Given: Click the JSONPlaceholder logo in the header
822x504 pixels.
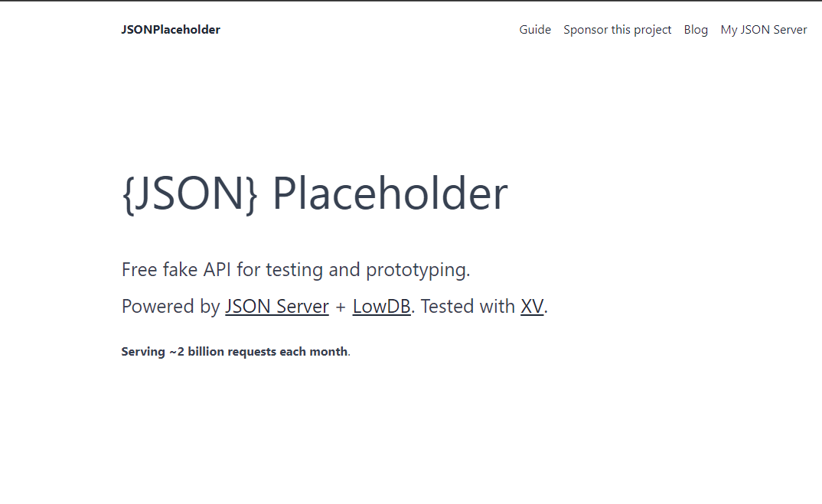Looking at the screenshot, I should click(171, 30).
